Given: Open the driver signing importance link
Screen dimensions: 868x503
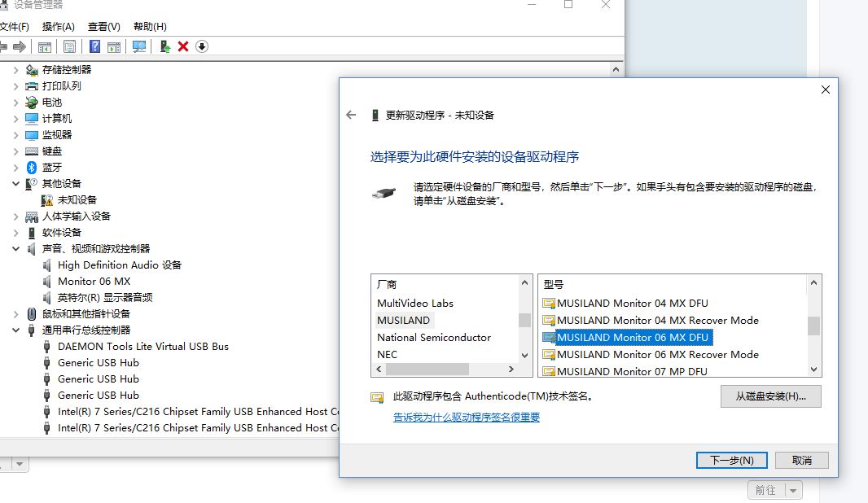Looking at the screenshot, I should 466,417.
